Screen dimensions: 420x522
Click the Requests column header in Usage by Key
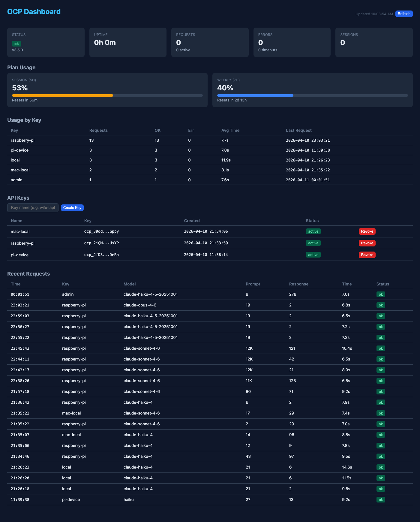[98, 131]
